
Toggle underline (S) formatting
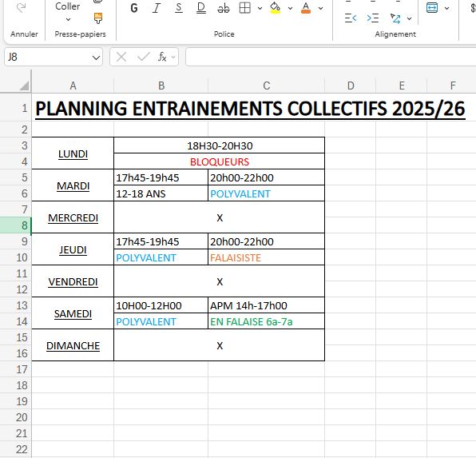[x=179, y=8]
